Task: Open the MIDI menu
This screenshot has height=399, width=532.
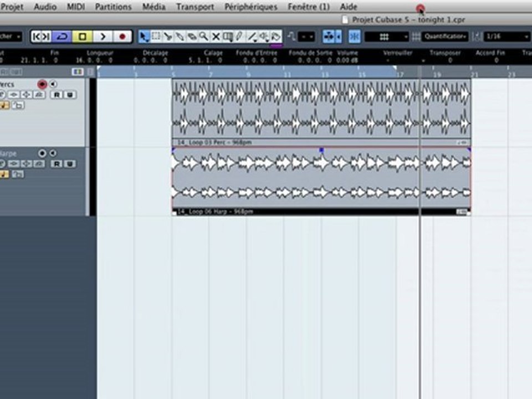Action: (75, 7)
